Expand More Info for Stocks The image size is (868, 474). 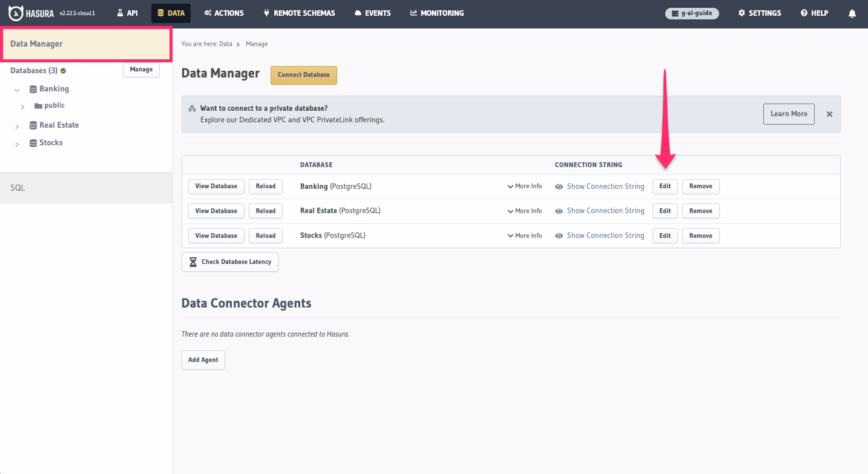click(524, 235)
